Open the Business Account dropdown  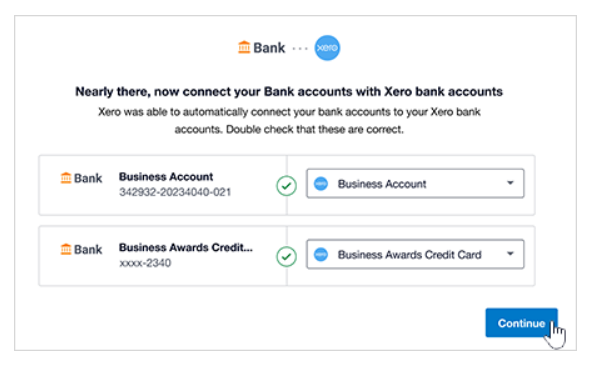415,184
